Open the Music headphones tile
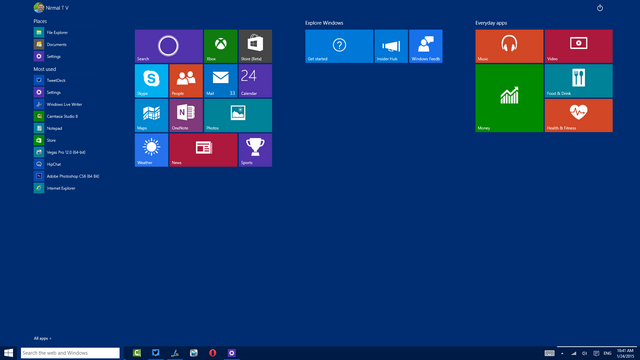Viewport: 640px width, 360px height. (509, 46)
